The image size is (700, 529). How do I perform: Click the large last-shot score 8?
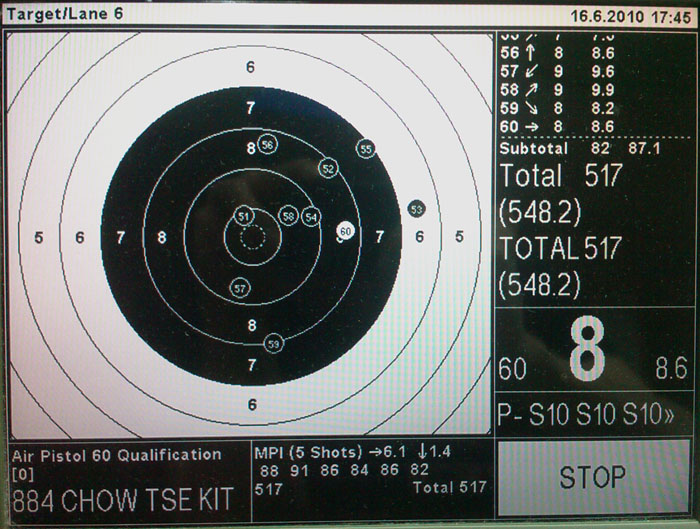[x=588, y=348]
